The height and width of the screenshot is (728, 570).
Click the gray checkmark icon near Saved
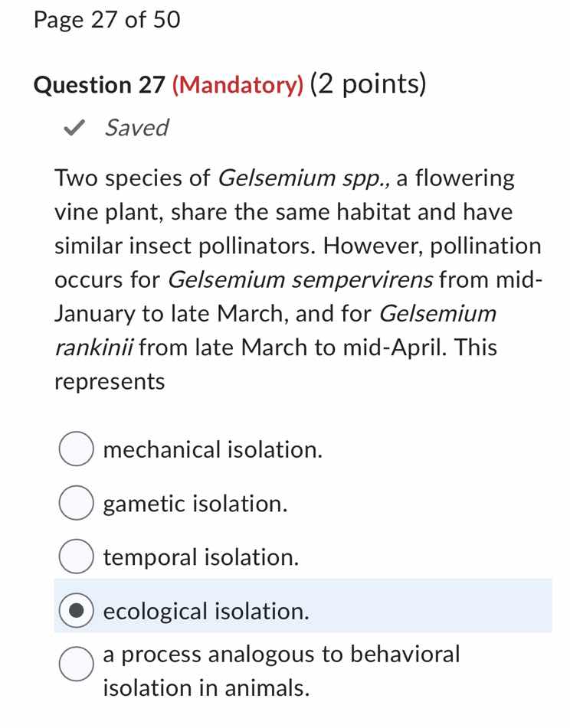73,128
